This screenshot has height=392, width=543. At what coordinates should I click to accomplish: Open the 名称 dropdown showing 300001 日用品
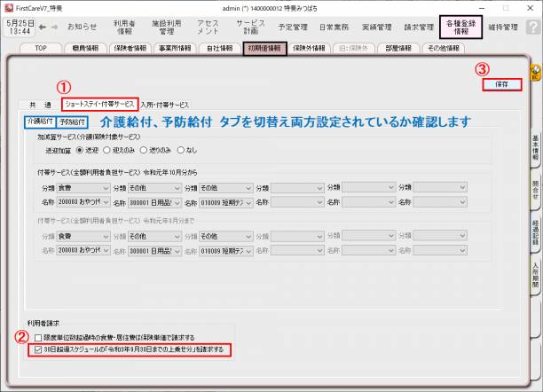tap(157, 202)
